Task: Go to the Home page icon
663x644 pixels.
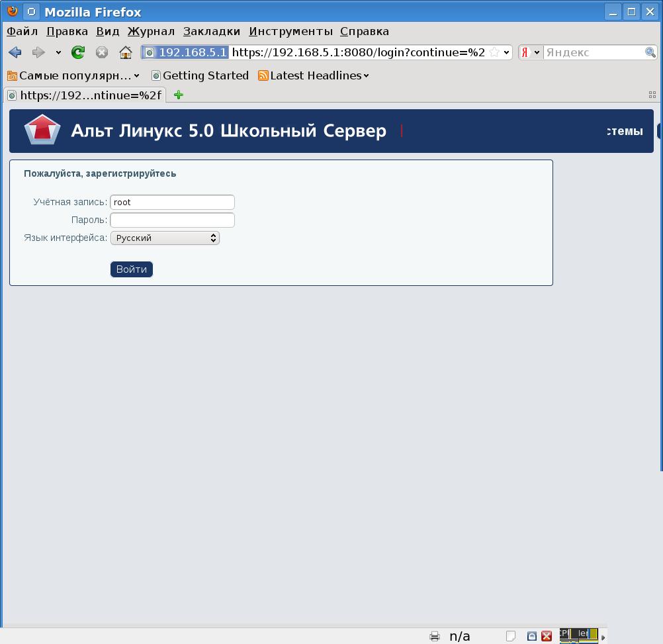Action: point(125,52)
